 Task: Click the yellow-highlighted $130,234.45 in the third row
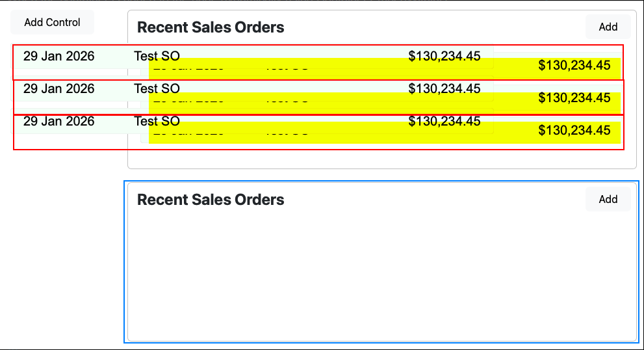click(x=574, y=130)
